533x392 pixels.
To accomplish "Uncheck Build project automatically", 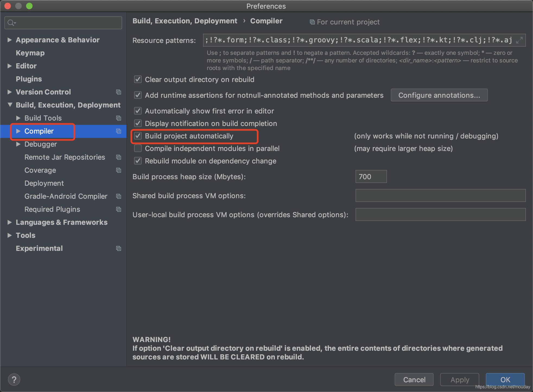I will tap(138, 136).
